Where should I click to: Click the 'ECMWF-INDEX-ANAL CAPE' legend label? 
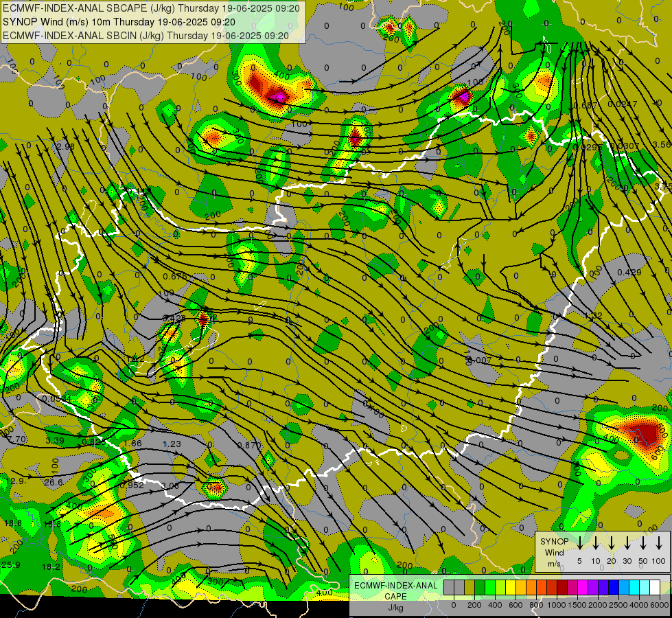(395, 591)
